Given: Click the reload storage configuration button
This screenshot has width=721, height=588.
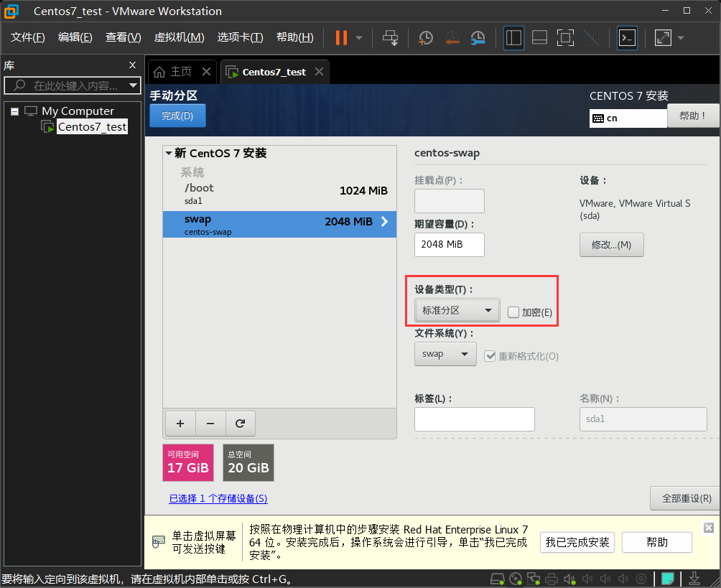Looking at the screenshot, I should [x=241, y=424].
